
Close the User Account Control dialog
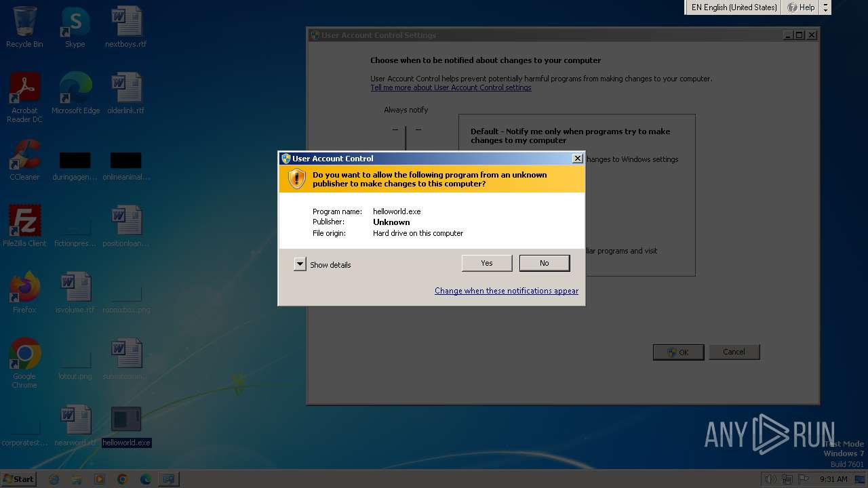[x=577, y=159]
